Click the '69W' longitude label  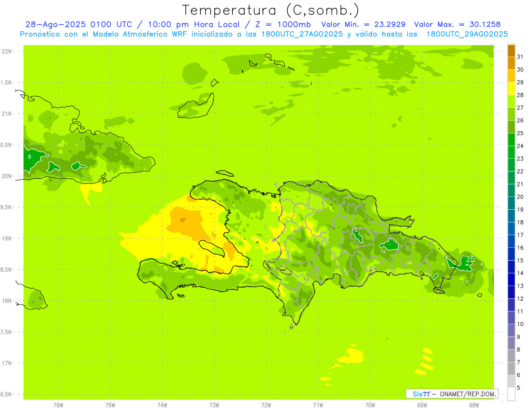[x=422, y=405]
